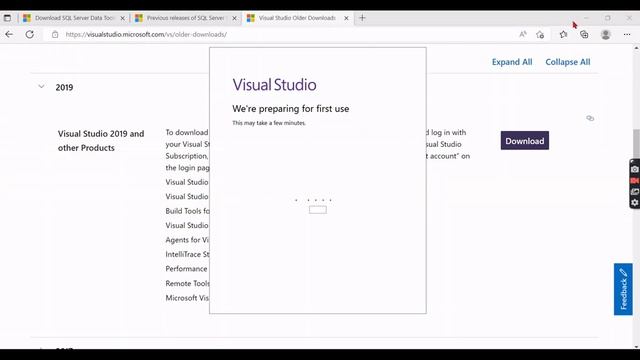Open the Favorites list icon
This screenshot has height=360, width=640.
564,35
